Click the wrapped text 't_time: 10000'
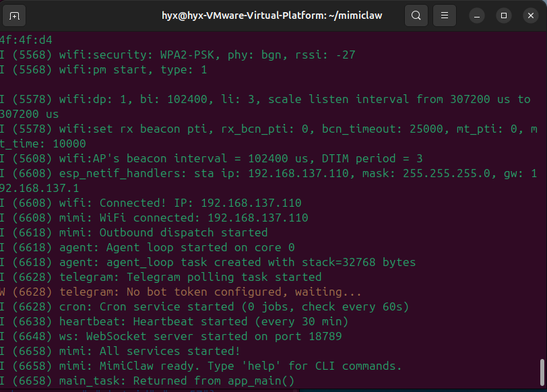The image size is (547, 392). 43,143
